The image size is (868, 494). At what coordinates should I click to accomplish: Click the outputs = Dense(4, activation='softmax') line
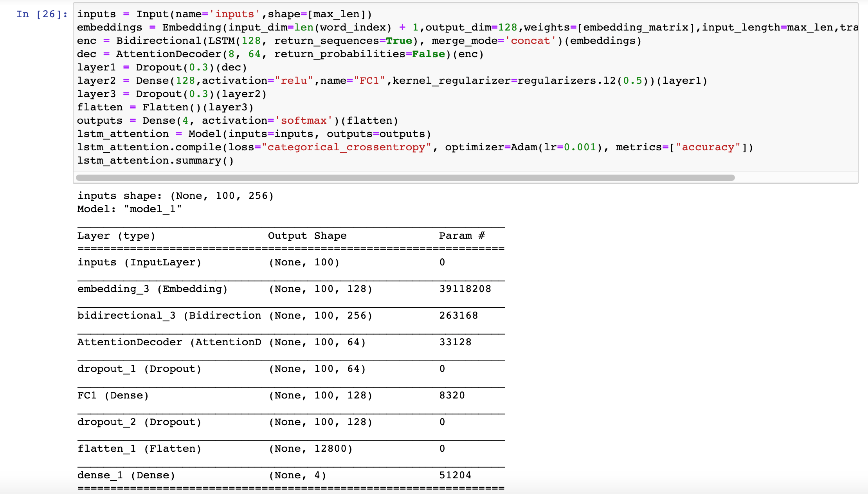pos(238,121)
